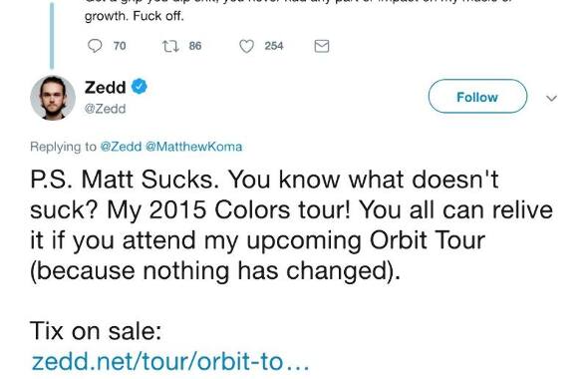The image size is (588, 379).
Task: Click the retweet count 86
Action: point(195,46)
